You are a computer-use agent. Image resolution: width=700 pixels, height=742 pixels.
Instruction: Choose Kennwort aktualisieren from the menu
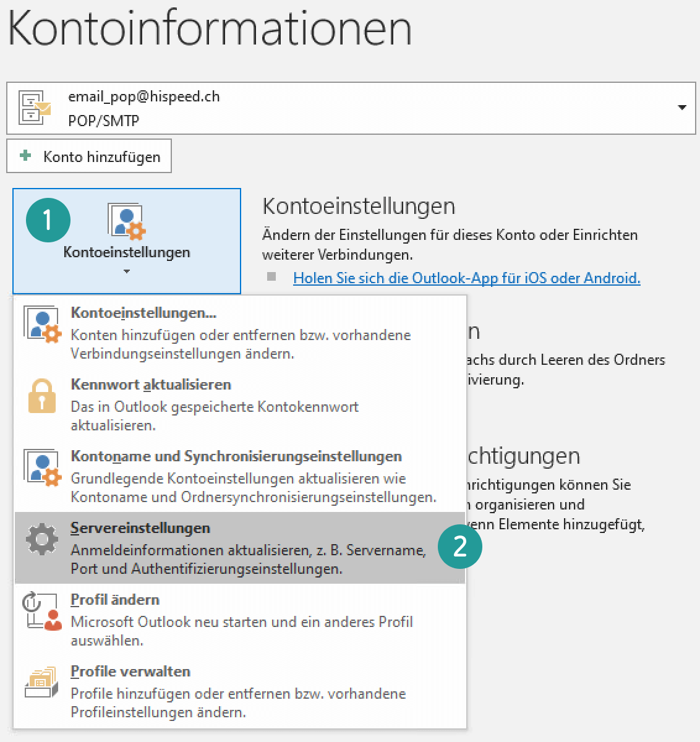pyautogui.click(x=240, y=404)
